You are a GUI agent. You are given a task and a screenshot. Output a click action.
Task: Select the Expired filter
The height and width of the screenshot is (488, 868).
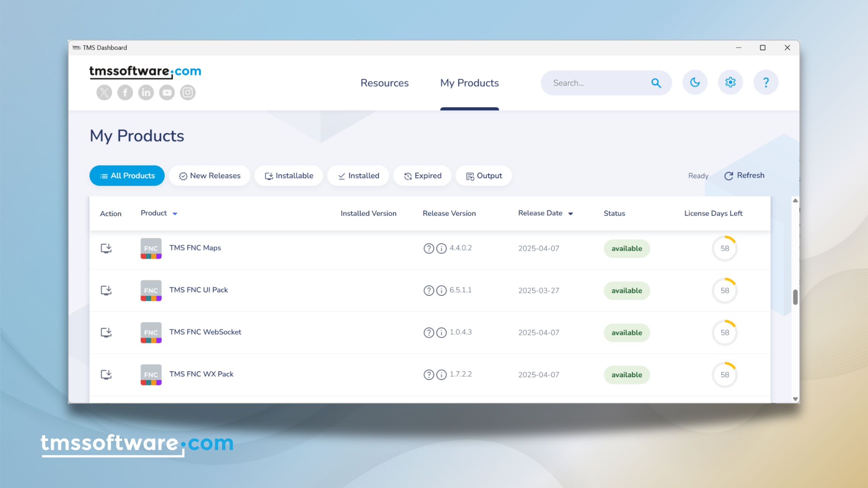pos(422,176)
